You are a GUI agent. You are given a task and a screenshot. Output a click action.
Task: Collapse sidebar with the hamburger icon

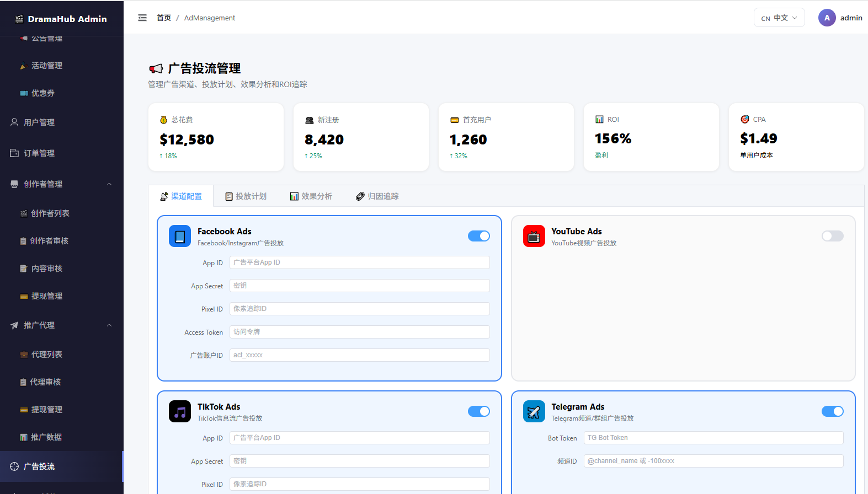(x=142, y=18)
